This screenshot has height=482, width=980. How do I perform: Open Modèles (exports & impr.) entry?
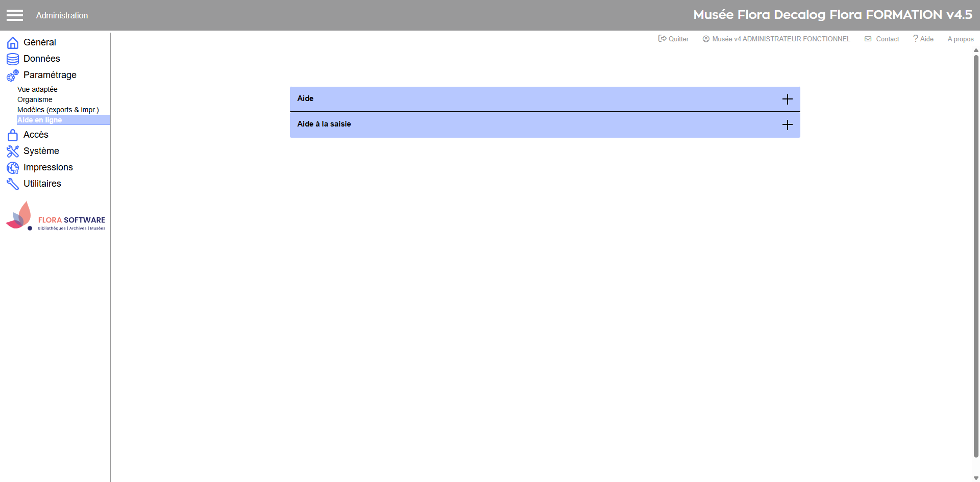pyautogui.click(x=58, y=110)
